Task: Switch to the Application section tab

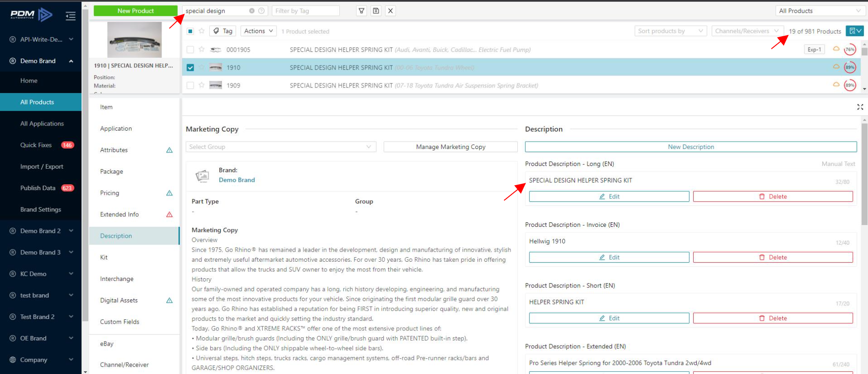Action: coord(134,128)
